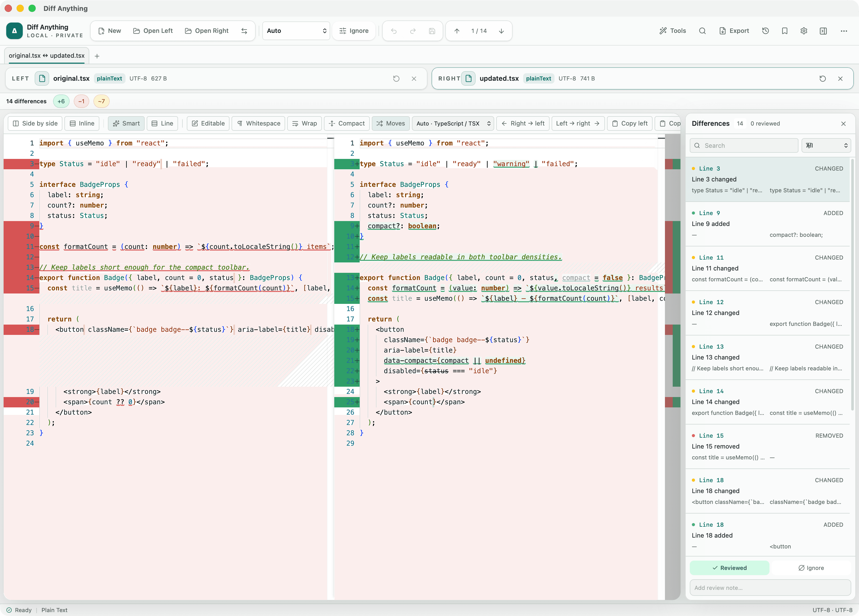
Task: Click the Add review note field
Action: [770, 588]
